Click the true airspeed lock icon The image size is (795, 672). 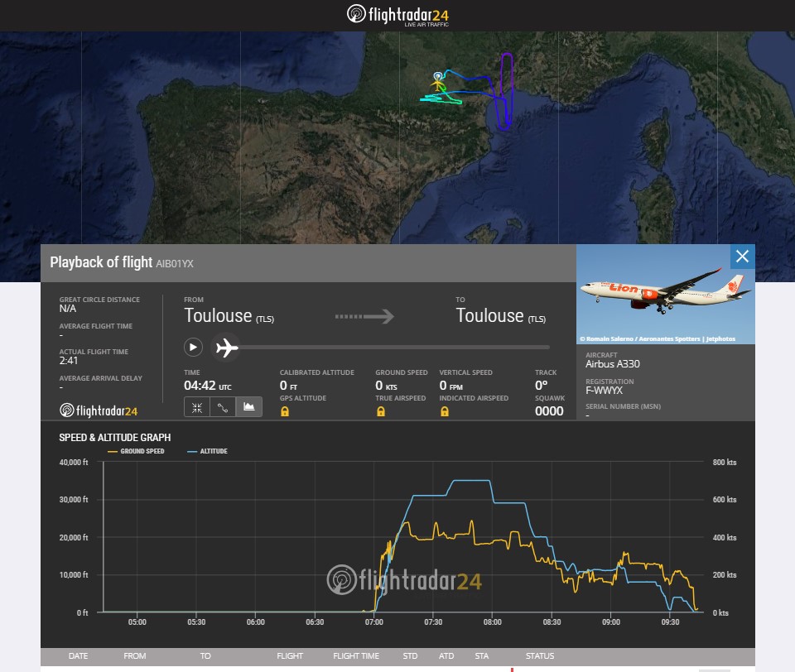381,411
